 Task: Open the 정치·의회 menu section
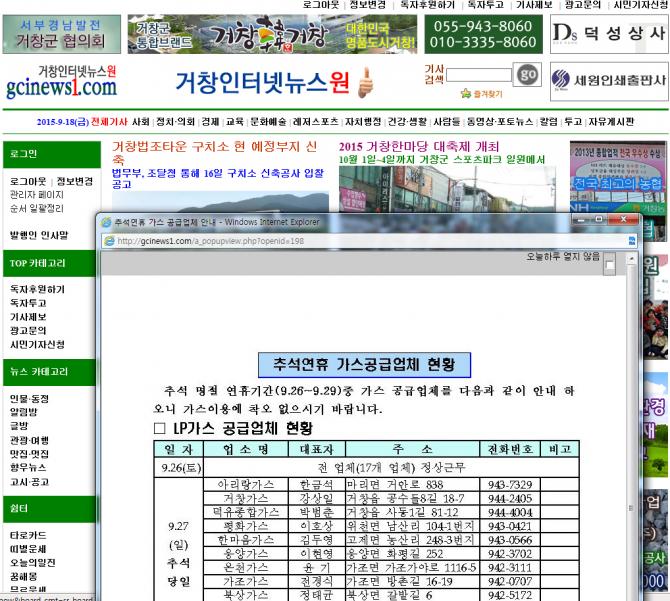pyautogui.click(x=175, y=122)
